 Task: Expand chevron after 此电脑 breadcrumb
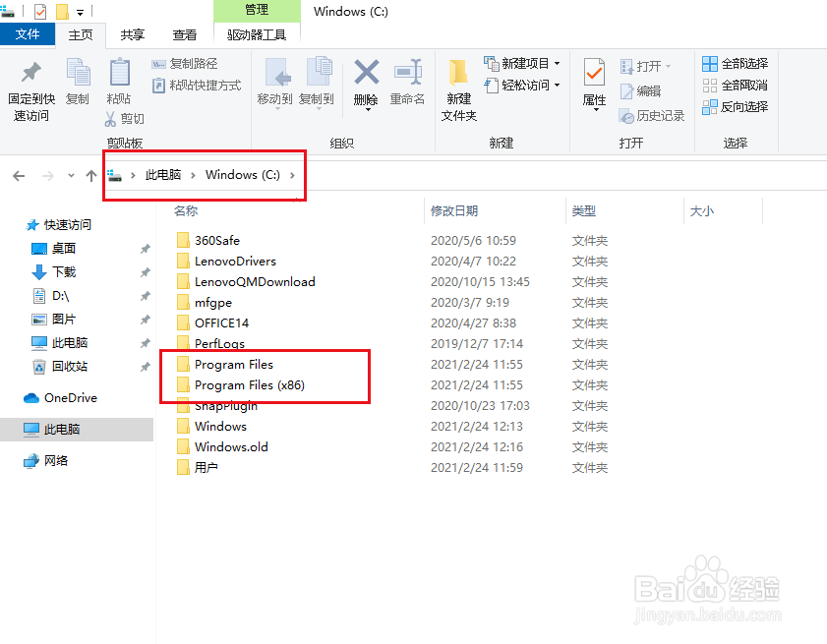193,175
